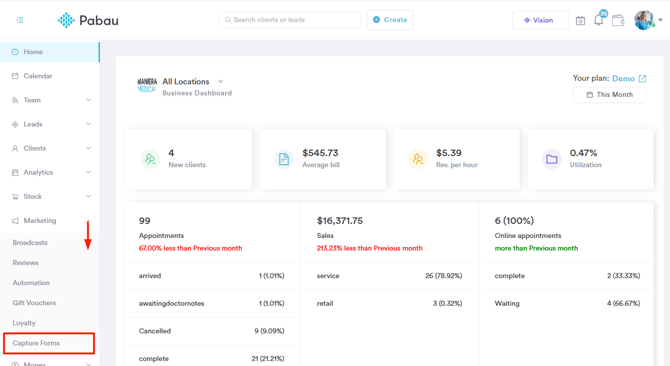The width and height of the screenshot is (670, 366).
Task: Click the Clients person icon
Action: click(15, 149)
